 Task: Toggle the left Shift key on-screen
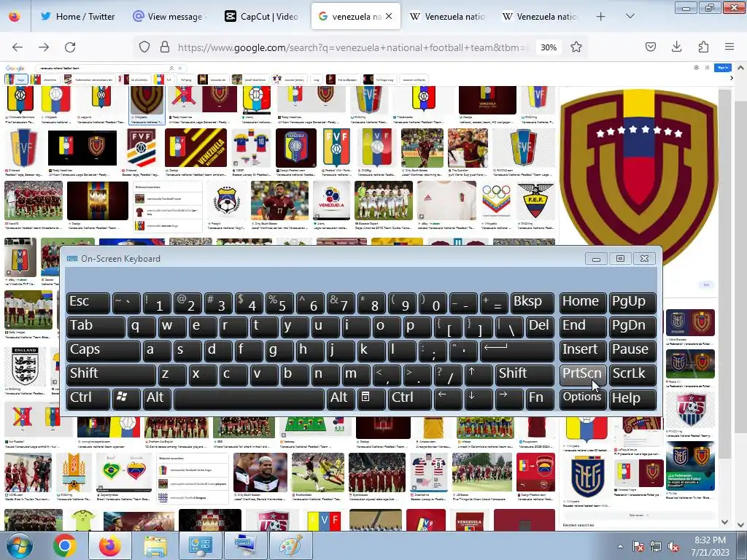(111, 374)
